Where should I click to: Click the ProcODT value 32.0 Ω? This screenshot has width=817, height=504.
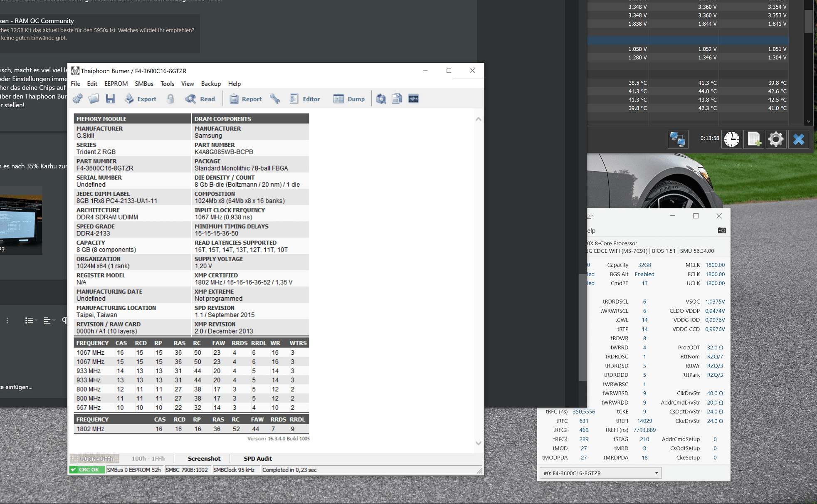(x=715, y=347)
